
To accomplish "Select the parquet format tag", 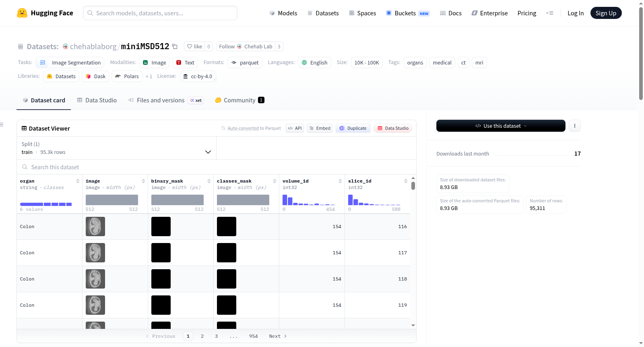I will point(245,62).
